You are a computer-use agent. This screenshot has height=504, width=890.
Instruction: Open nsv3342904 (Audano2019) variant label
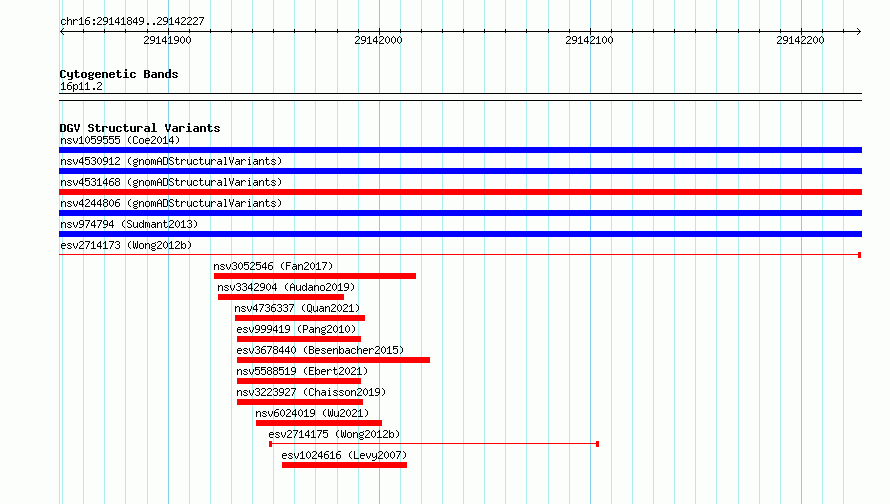286,287
